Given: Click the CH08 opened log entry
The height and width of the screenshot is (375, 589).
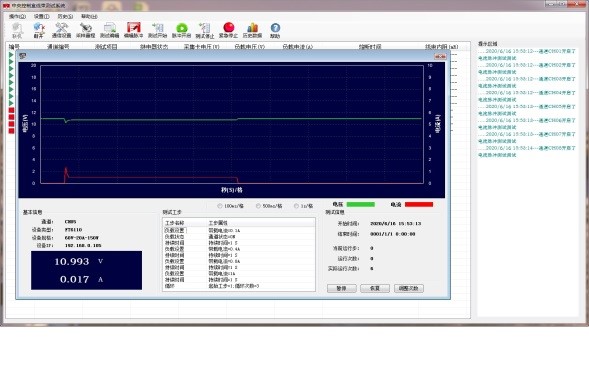Looking at the screenshot, I should point(526,151).
